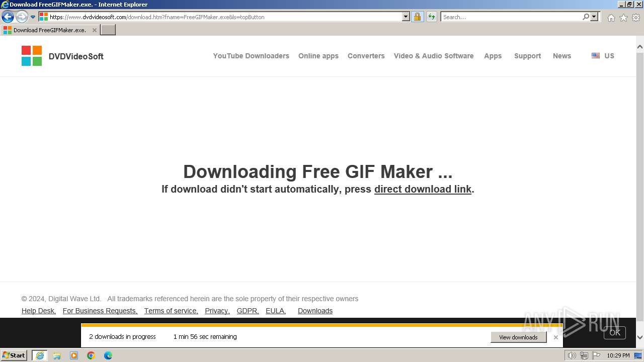Click the volume speaker tray icon
The width and height of the screenshot is (644, 362).
click(x=572, y=355)
